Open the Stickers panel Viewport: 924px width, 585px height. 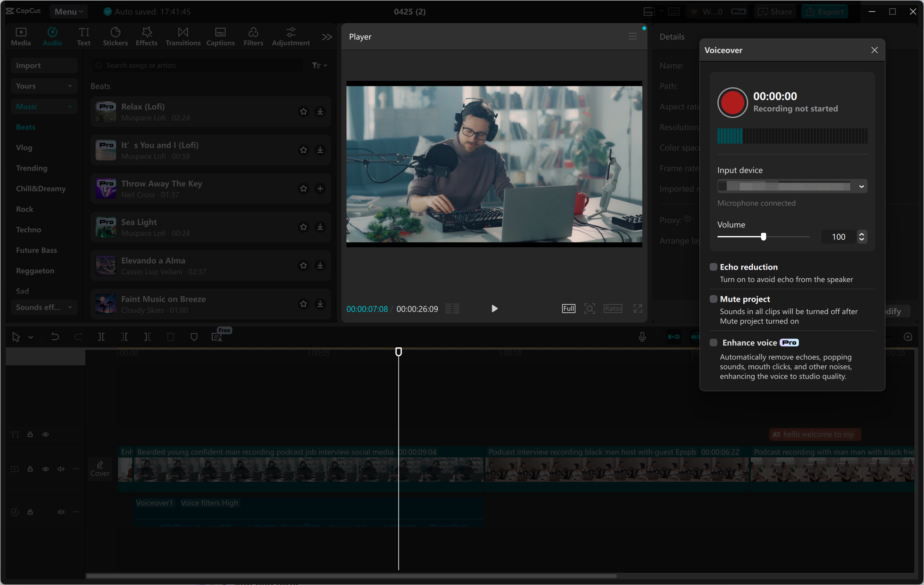(115, 36)
